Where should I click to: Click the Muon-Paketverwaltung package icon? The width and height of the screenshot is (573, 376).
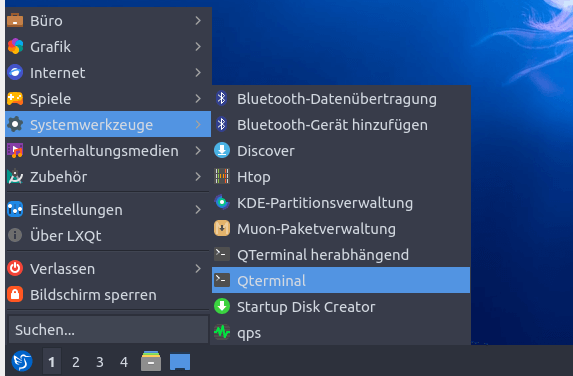pos(222,228)
